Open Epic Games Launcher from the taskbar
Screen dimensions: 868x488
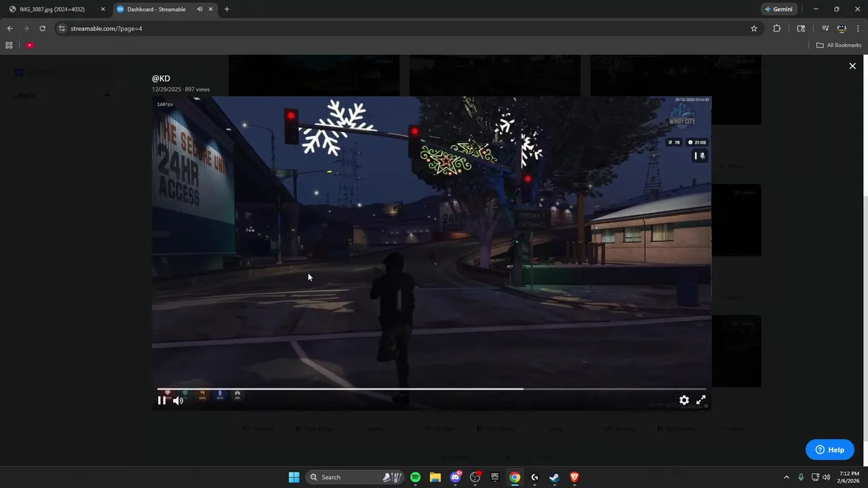(495, 477)
